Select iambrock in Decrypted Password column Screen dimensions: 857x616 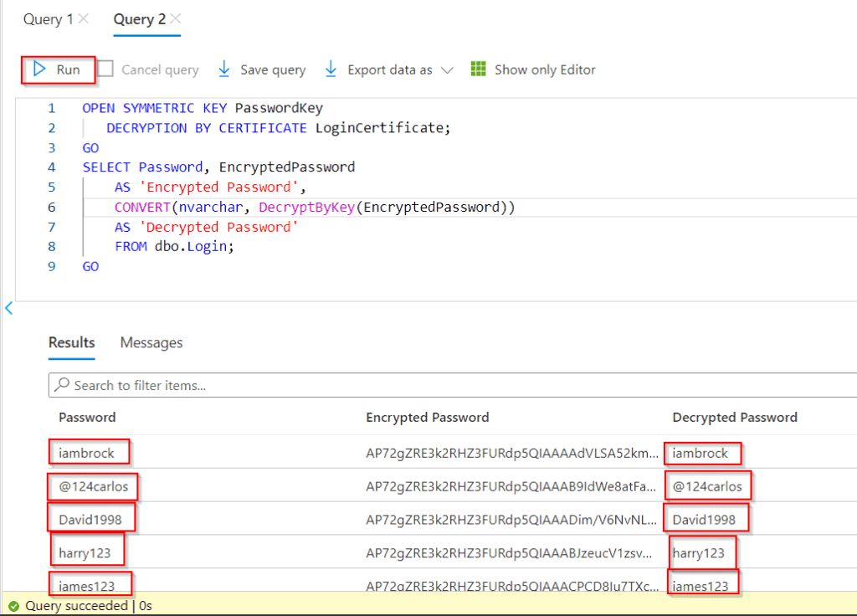coord(700,453)
